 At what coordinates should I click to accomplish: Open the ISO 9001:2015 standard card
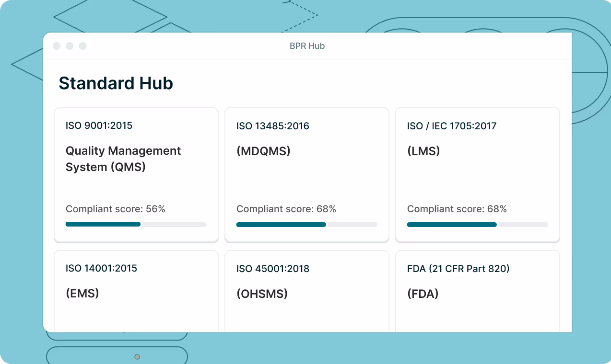tap(136, 175)
